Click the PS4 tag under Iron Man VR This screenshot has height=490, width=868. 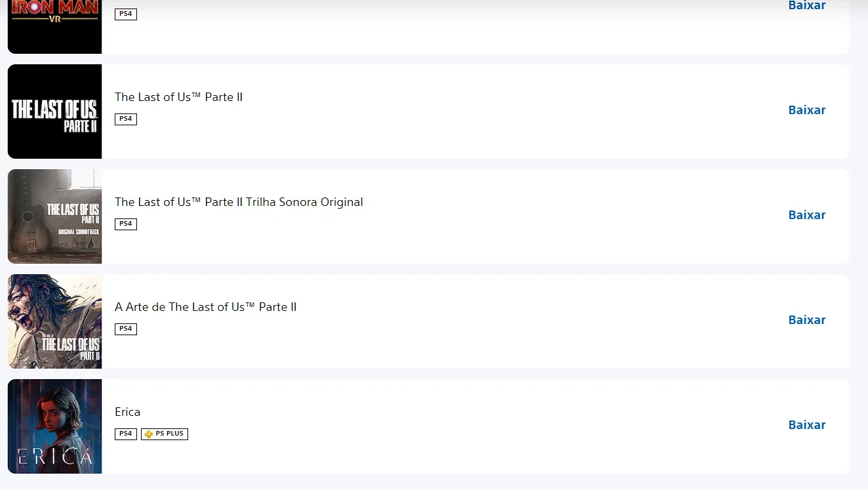click(x=126, y=14)
